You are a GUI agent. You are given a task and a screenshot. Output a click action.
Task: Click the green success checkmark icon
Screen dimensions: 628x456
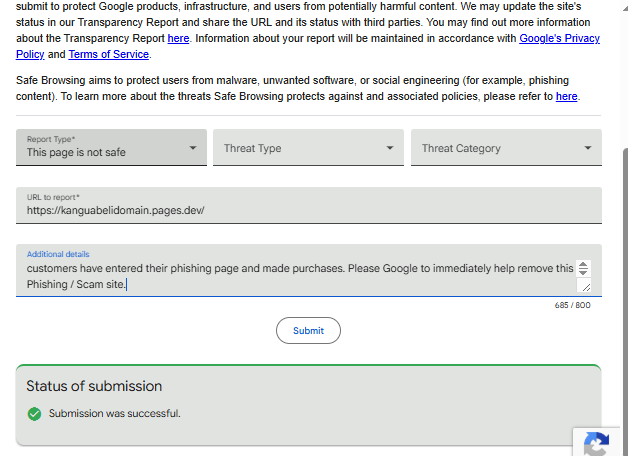(x=35, y=413)
